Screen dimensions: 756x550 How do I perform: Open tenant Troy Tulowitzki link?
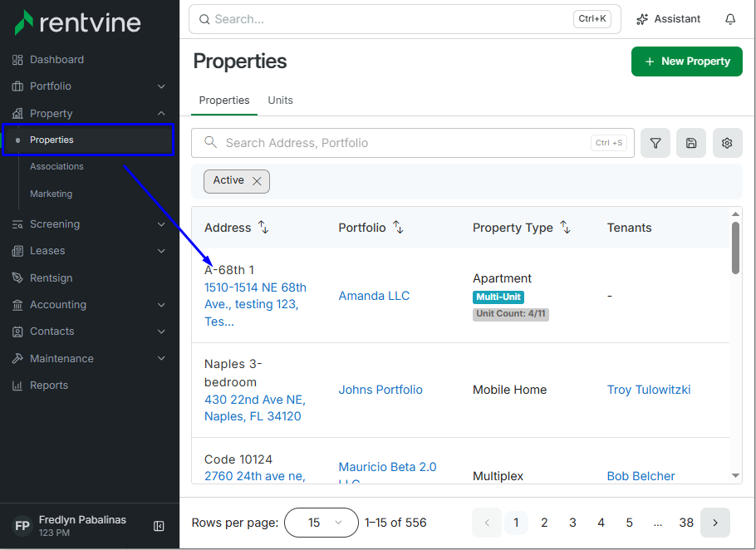click(649, 390)
